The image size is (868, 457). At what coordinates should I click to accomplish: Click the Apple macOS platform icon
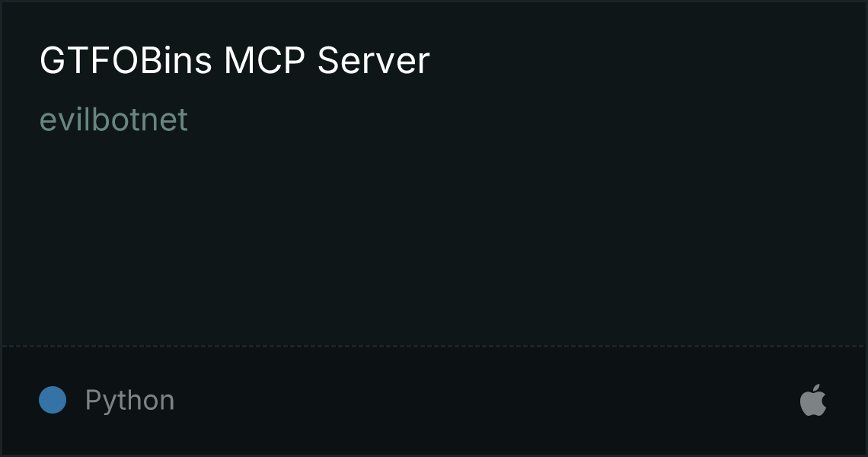[813, 400]
